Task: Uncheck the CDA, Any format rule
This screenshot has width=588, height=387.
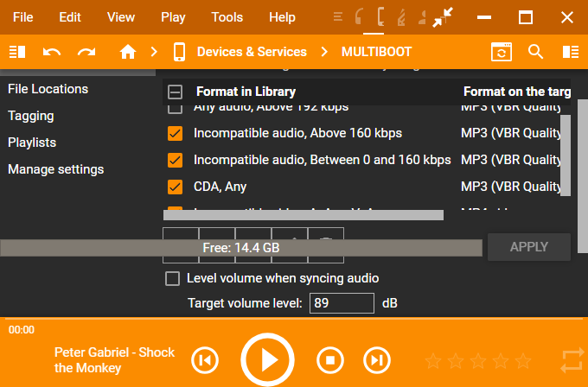Action: [175, 187]
